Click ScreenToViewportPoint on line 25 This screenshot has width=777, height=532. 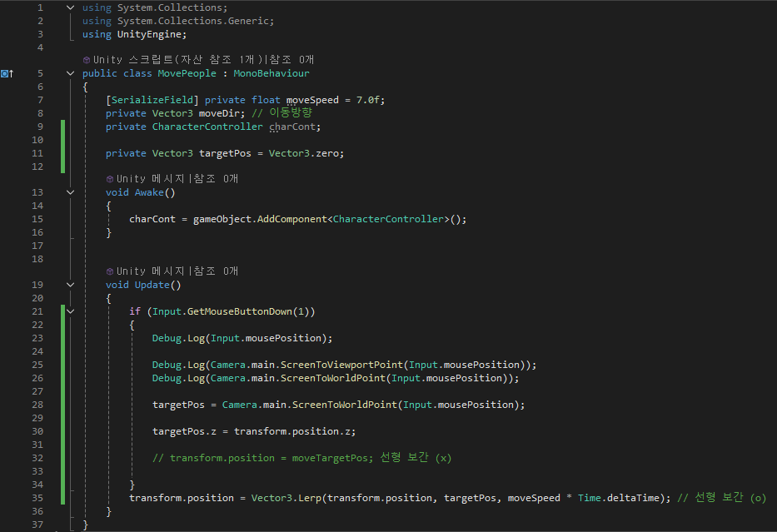342,365
